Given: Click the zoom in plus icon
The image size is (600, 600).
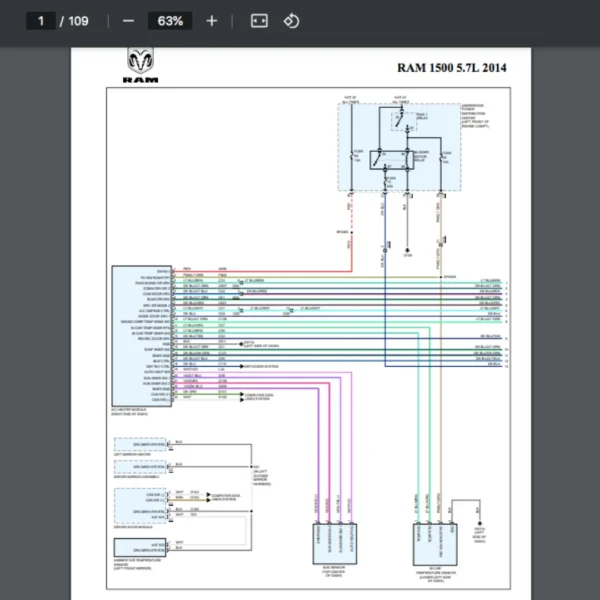Looking at the screenshot, I should click(211, 21).
